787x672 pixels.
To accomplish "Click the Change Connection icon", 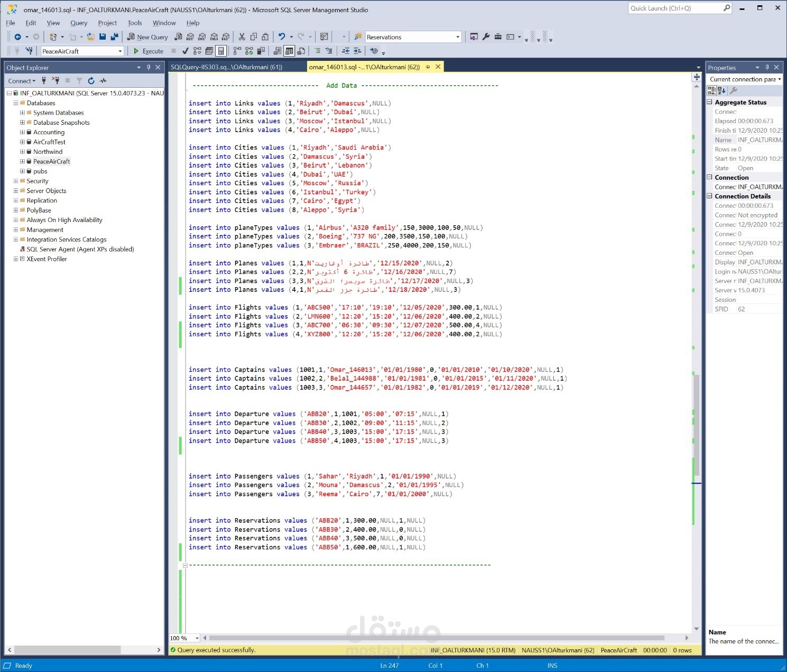I will point(29,51).
